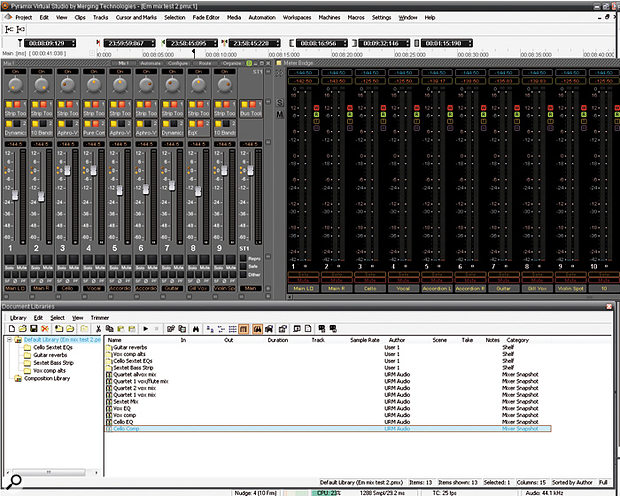Viewport: 620px width, 496px height.
Task: Open the EqX plug-in slot on channel 8
Action: (x=198, y=133)
